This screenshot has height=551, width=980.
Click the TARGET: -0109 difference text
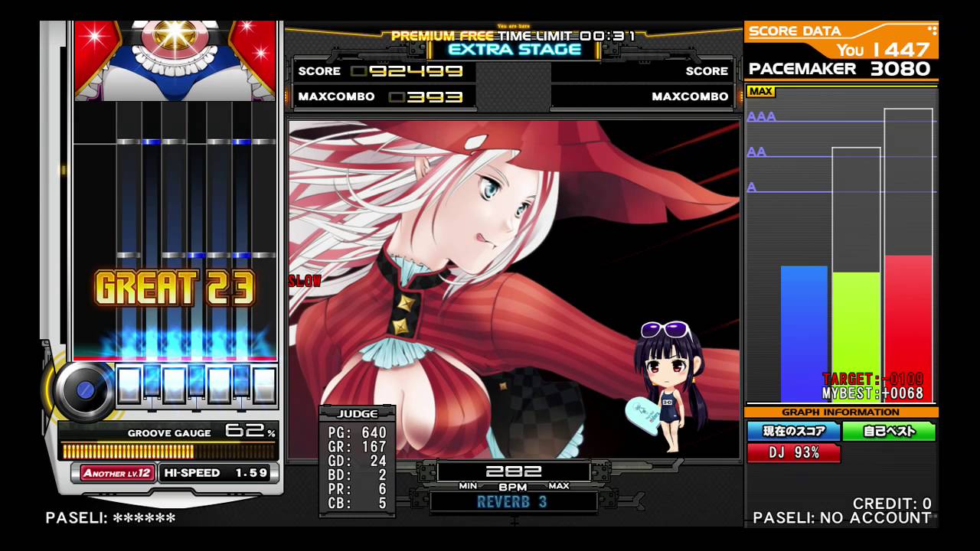click(x=873, y=379)
